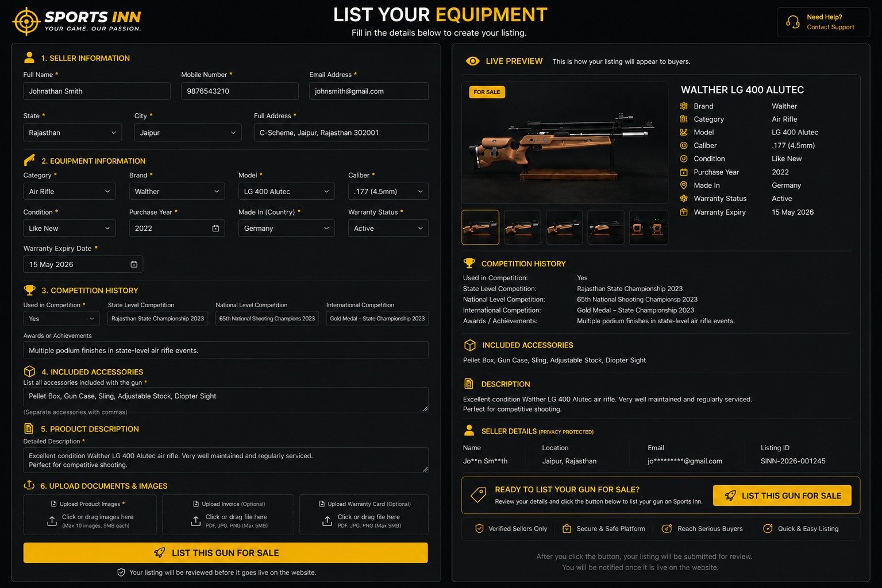The image size is (882, 588).
Task: Click the upload arrow icon for product images
Action: (52, 521)
